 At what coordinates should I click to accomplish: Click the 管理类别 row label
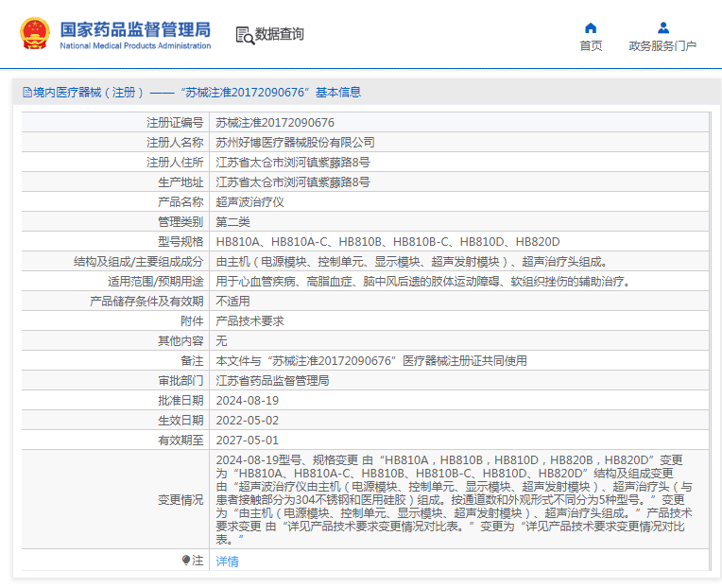[x=180, y=221]
